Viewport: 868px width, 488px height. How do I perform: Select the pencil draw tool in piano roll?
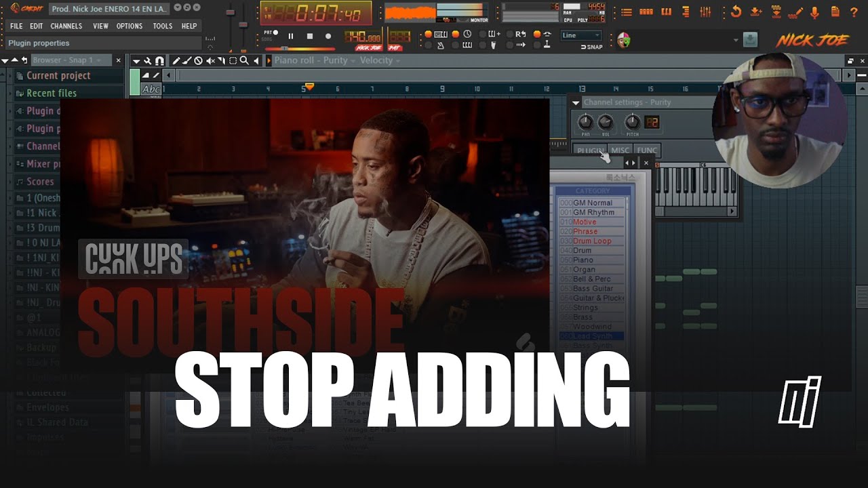coord(176,61)
